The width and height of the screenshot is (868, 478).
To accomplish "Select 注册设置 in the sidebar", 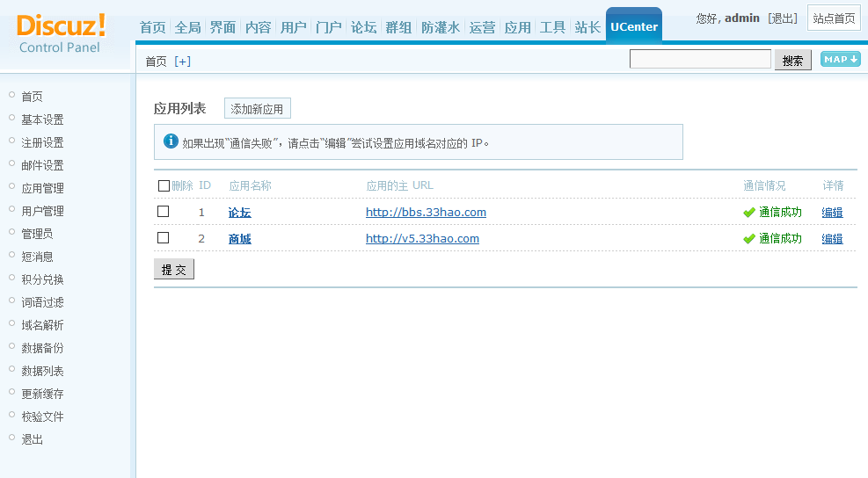I will coord(42,142).
